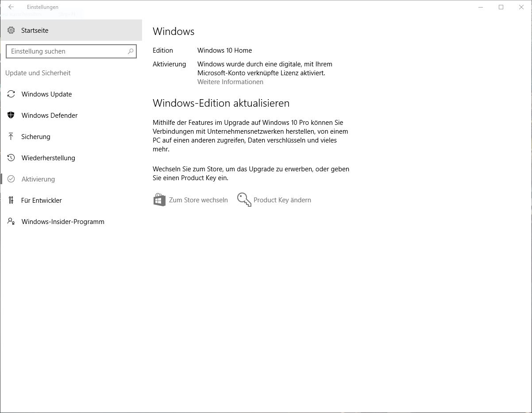Click the Windows-Edition aktualisieren heading
532x413 pixels.
pyautogui.click(x=221, y=103)
